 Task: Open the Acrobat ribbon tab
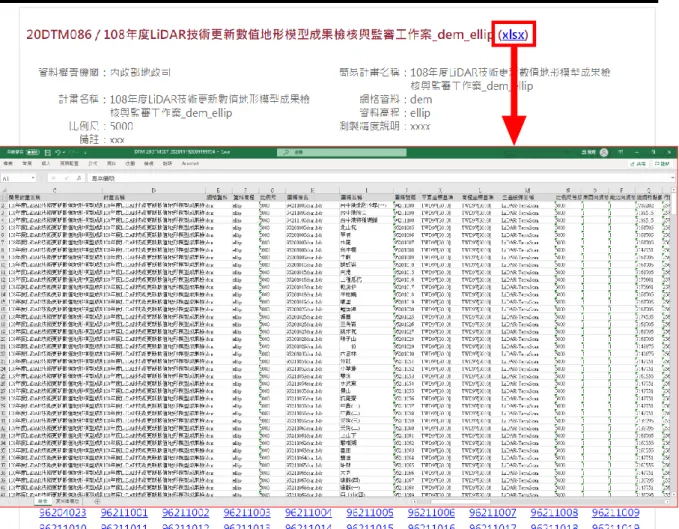pos(190,163)
